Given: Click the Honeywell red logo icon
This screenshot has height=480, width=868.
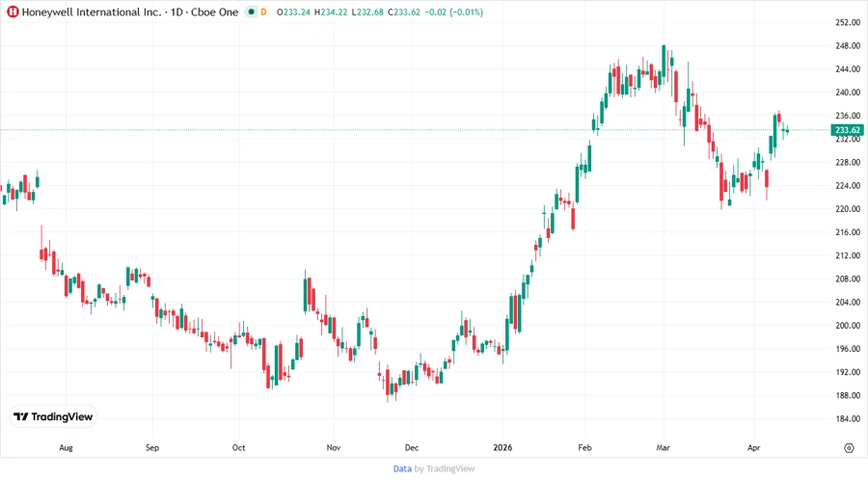Looking at the screenshot, I should [x=13, y=12].
